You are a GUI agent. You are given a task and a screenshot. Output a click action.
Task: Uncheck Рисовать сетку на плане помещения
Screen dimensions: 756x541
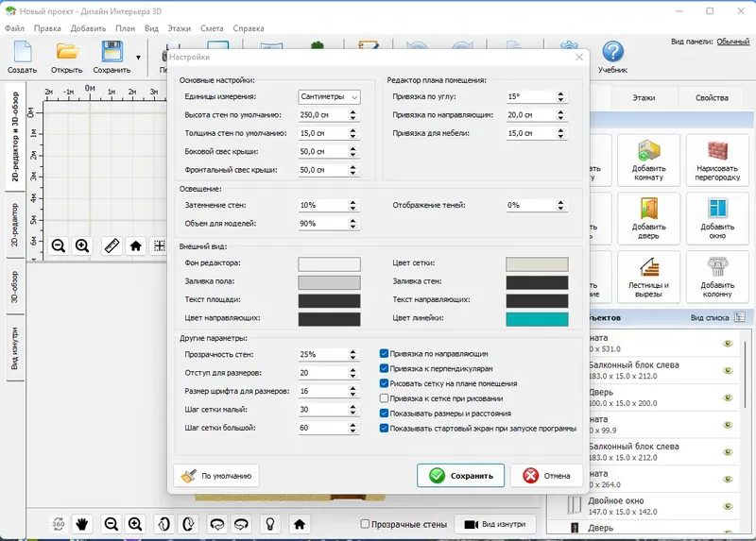385,383
